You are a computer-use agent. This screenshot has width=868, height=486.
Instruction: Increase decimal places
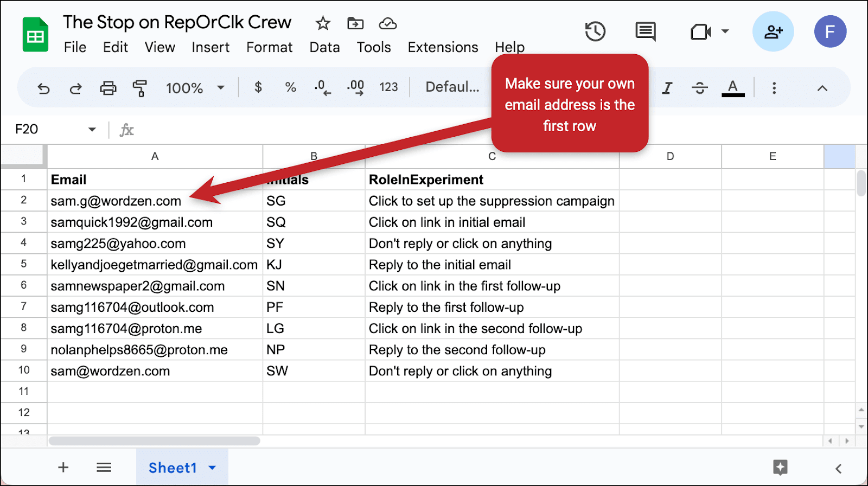pyautogui.click(x=355, y=87)
